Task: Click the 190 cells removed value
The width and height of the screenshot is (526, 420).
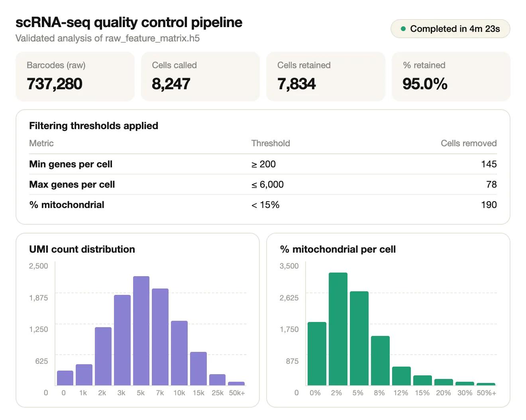Action: tap(489, 205)
